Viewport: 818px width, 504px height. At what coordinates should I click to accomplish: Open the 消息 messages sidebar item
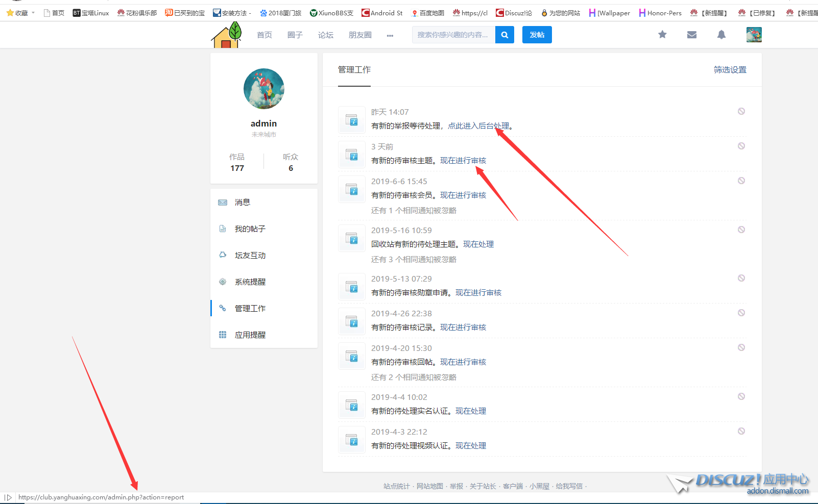243,203
